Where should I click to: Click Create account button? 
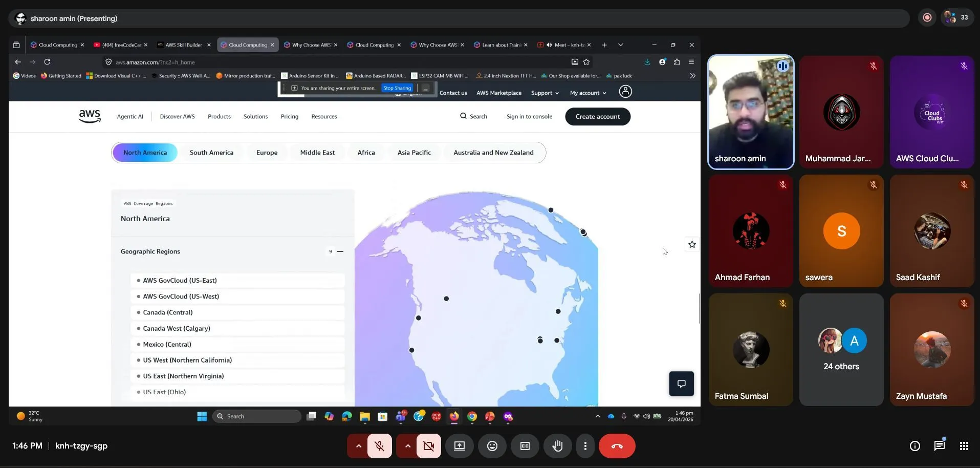coord(598,117)
